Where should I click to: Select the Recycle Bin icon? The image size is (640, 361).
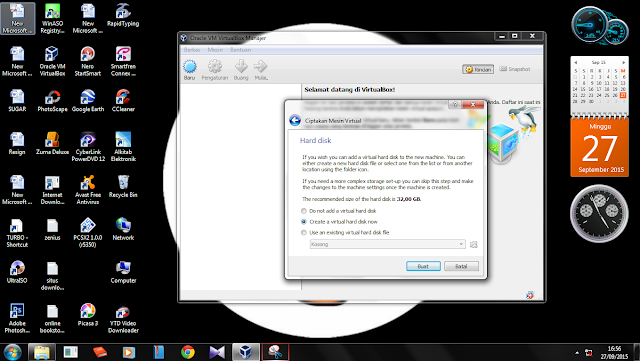coord(123,186)
